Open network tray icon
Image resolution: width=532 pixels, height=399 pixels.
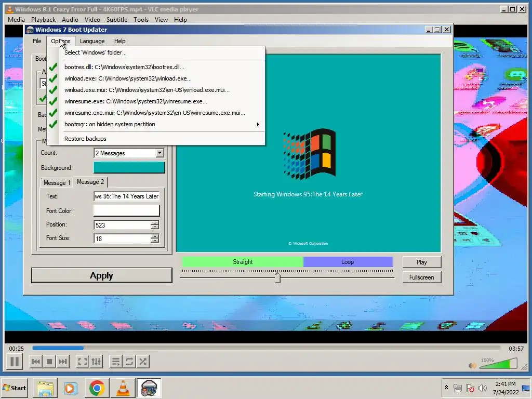[x=458, y=388]
